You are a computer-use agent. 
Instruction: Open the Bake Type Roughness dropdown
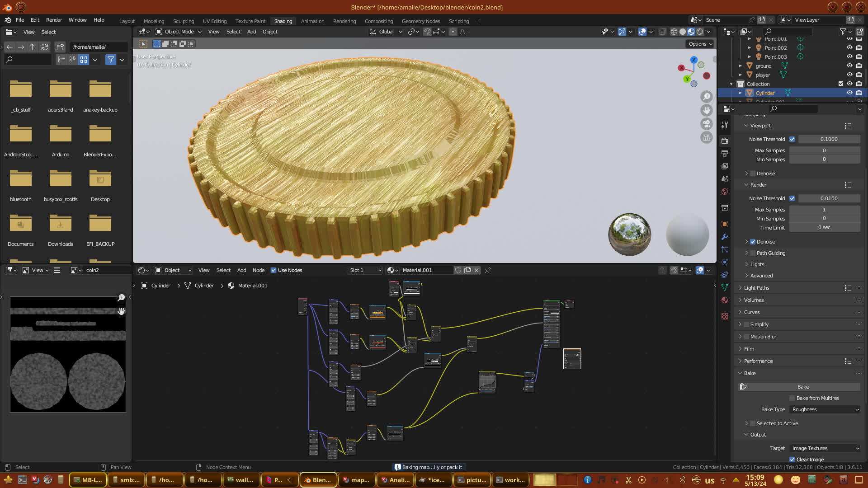point(825,409)
